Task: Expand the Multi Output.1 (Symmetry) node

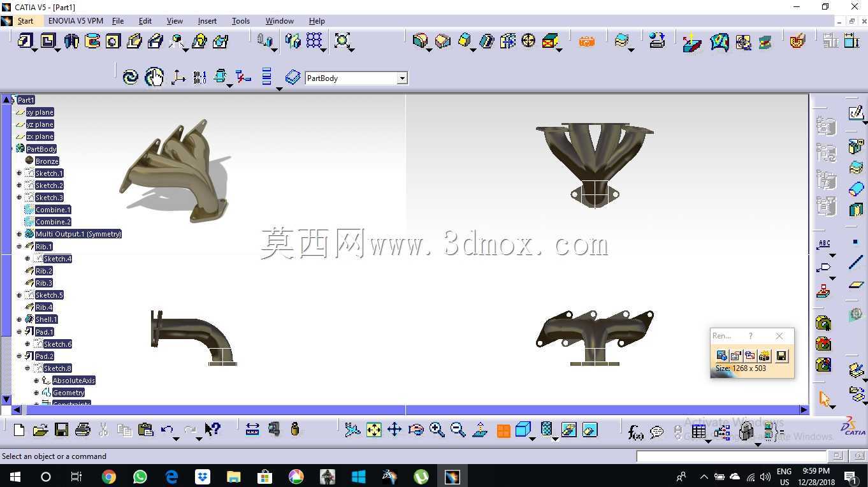Action: click(19, 234)
